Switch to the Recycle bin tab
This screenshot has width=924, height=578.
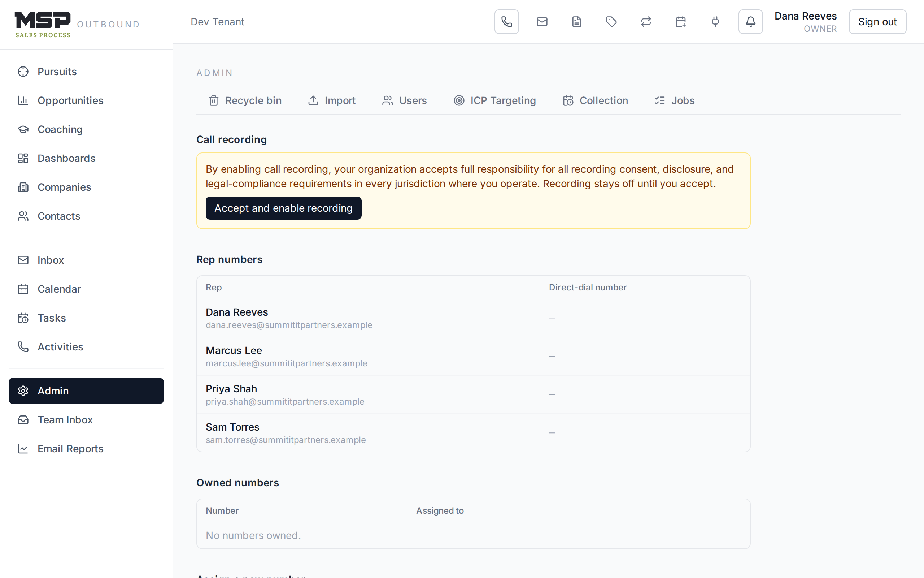[245, 100]
